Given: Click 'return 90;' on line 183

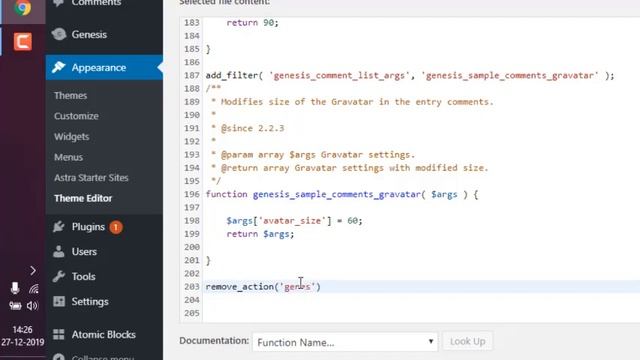Looking at the screenshot, I should 253,23.
